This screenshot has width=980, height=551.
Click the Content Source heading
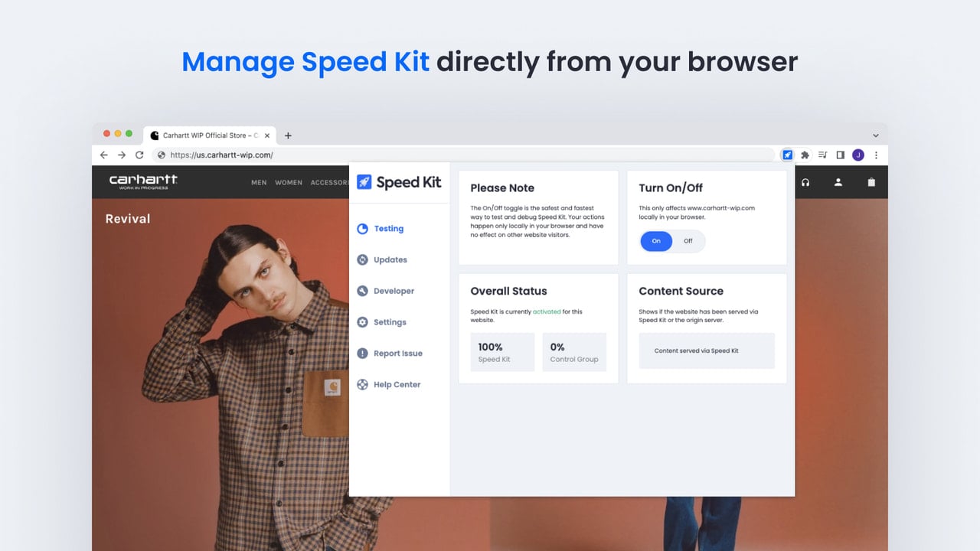(x=681, y=291)
